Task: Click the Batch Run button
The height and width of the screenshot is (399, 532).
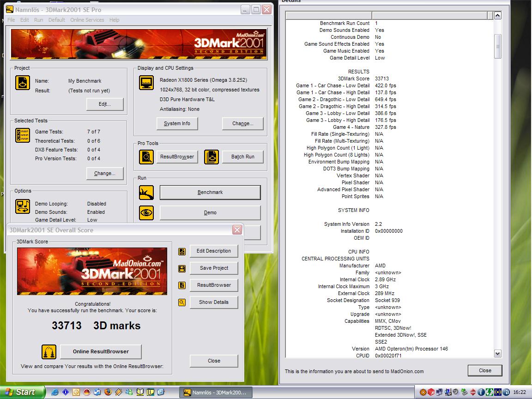Action: [242, 157]
